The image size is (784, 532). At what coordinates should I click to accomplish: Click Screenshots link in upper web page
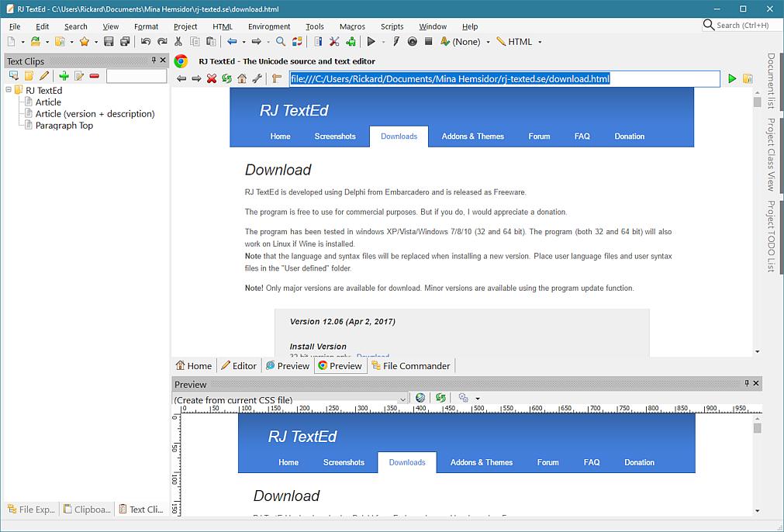click(x=335, y=136)
